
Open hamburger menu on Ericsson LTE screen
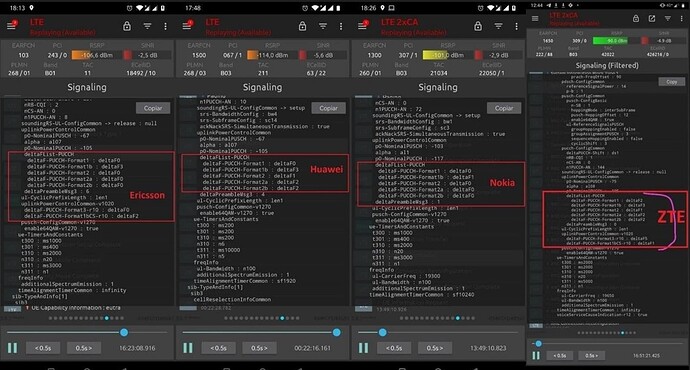pos(11,26)
